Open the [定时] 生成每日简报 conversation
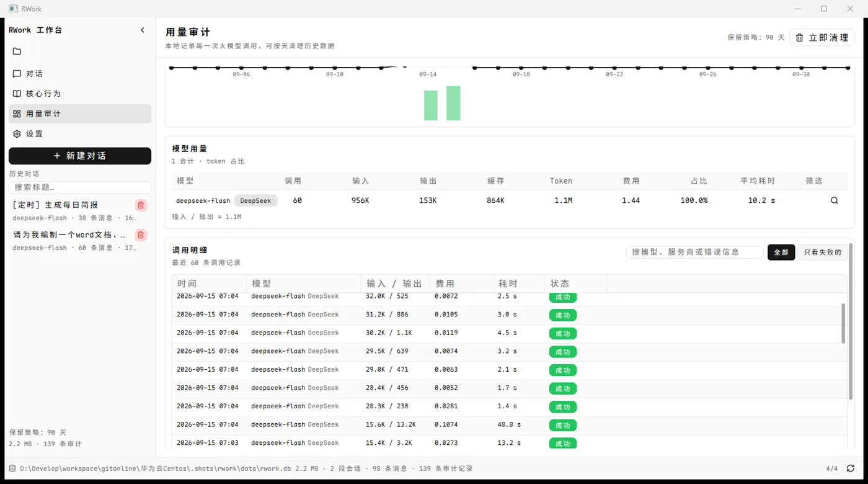 tap(71, 211)
